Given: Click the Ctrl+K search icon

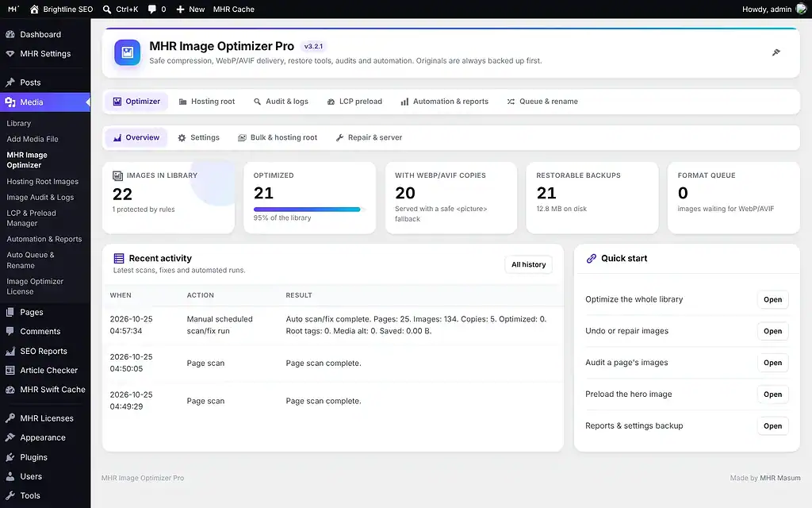Looking at the screenshot, I should coord(107,10).
